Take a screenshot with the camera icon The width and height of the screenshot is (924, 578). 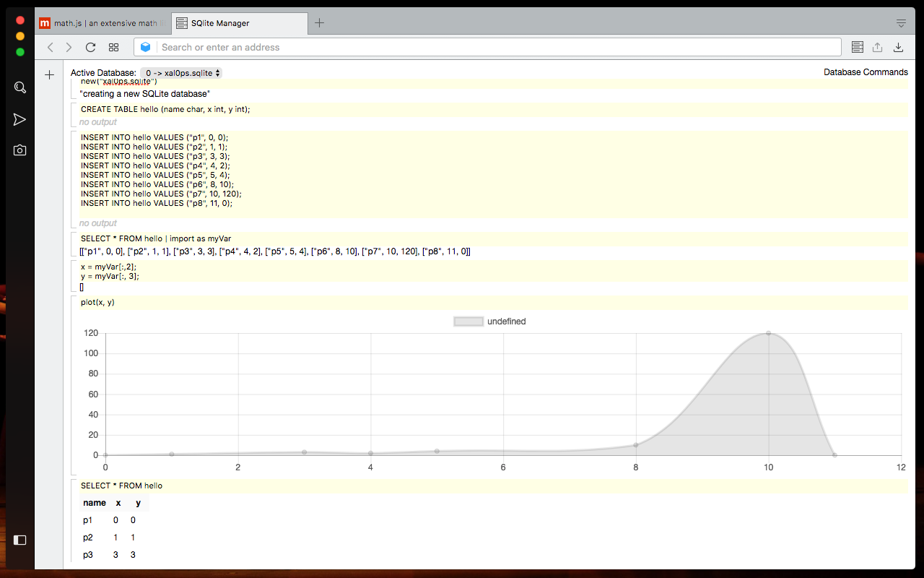(x=19, y=150)
